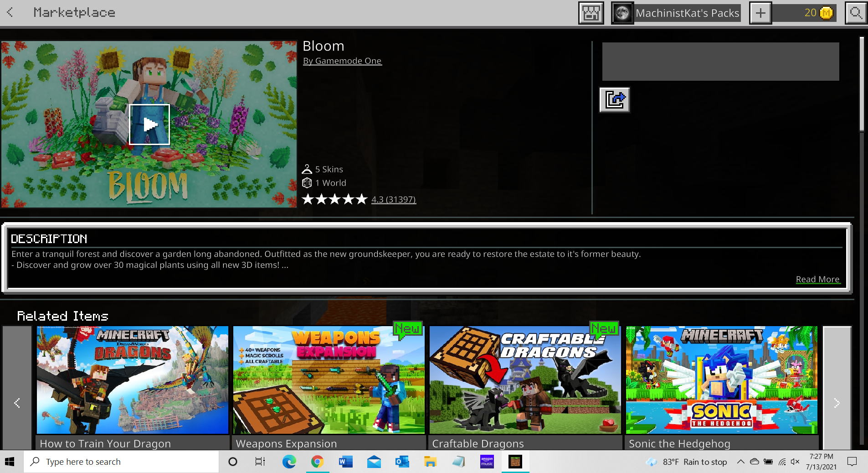Play the Bloom trailer video

[149, 125]
